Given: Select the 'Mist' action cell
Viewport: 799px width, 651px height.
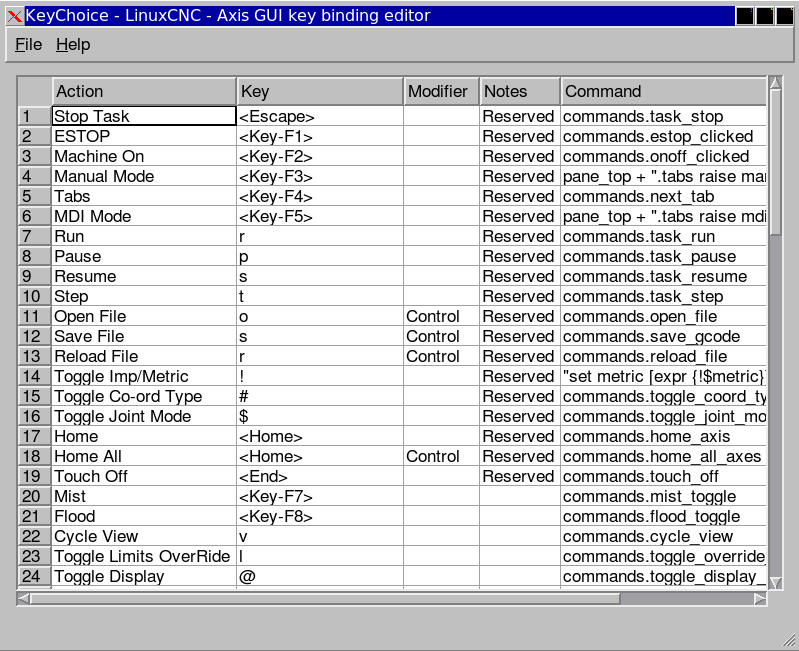Looking at the screenshot, I should (144, 496).
